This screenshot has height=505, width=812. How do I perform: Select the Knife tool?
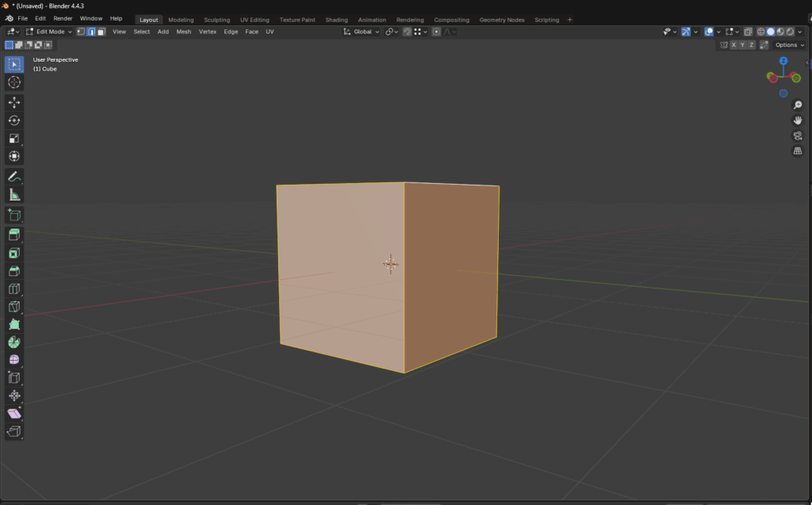(x=14, y=307)
